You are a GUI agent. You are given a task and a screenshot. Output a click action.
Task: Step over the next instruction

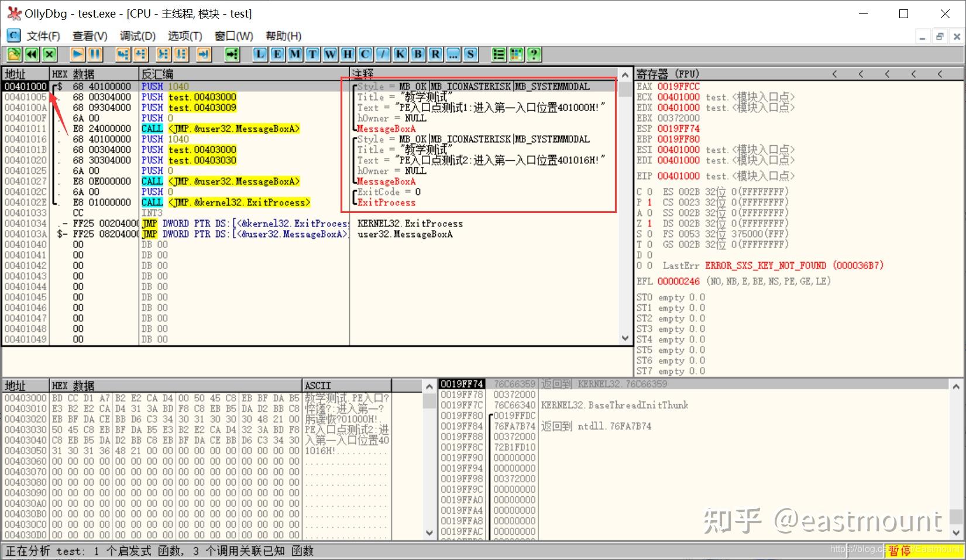pyautogui.click(x=140, y=54)
